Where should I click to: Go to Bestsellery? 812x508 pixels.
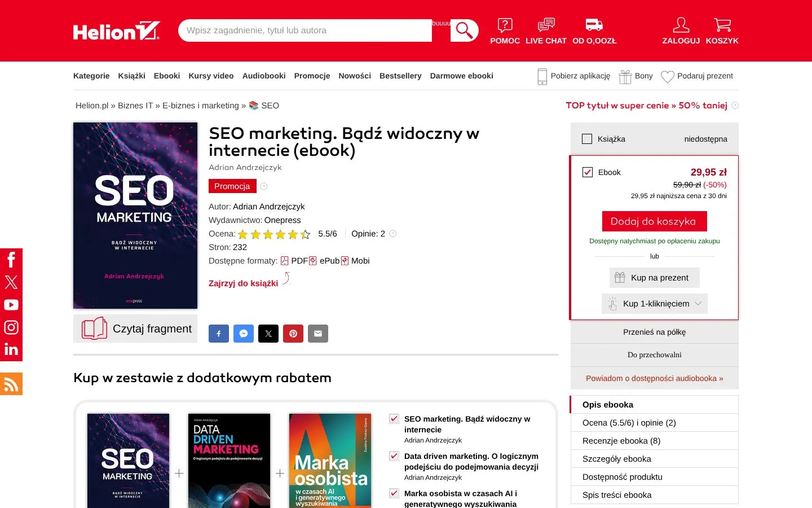(x=400, y=76)
